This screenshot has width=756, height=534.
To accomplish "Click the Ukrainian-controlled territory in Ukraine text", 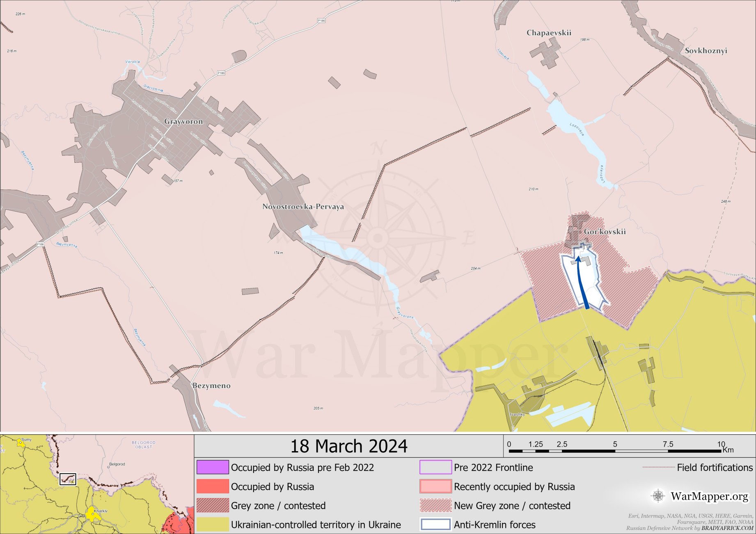I will 316,525.
